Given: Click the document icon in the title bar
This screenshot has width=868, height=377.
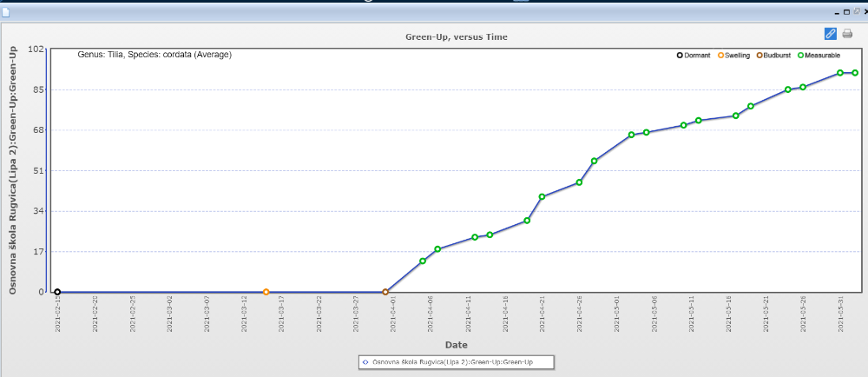Looking at the screenshot, I should [6, 12].
